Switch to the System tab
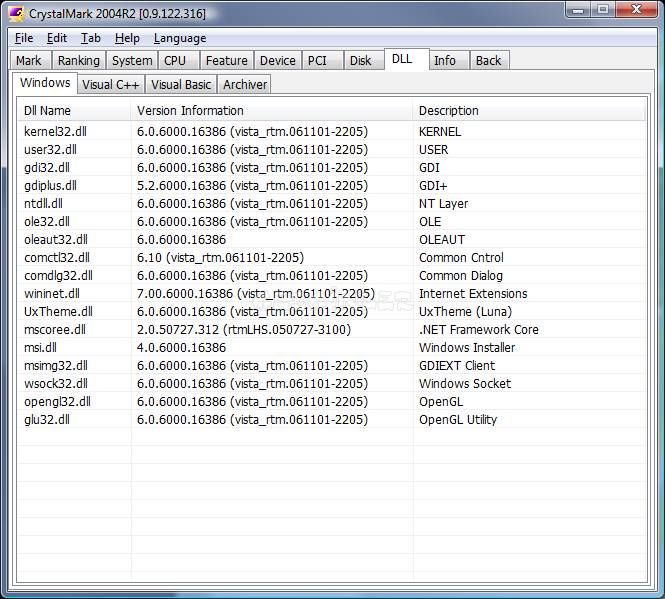Image resolution: width=665 pixels, height=599 pixels. [132, 61]
